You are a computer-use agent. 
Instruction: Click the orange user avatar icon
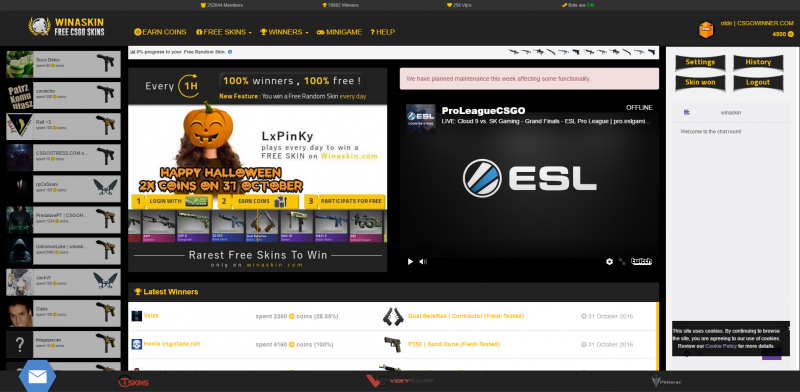click(707, 30)
